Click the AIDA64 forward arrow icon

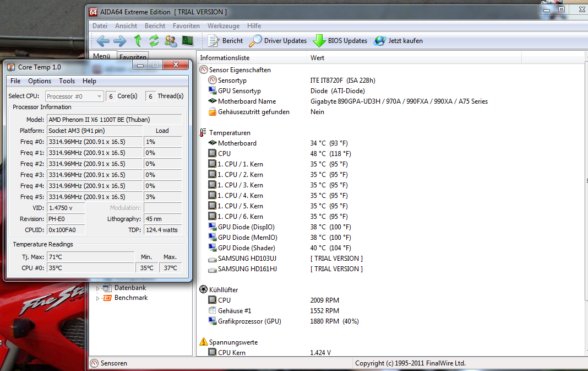pos(119,41)
